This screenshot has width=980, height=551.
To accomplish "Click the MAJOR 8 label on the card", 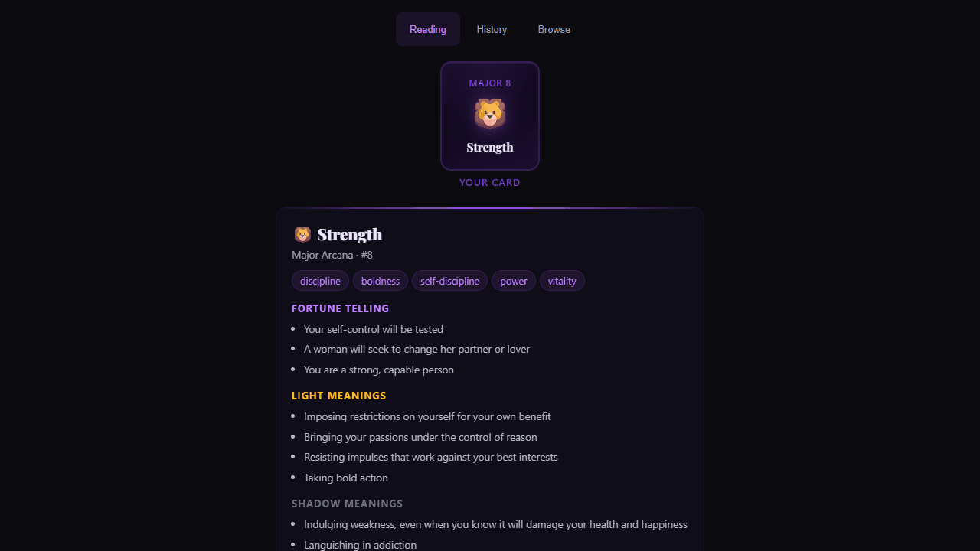I will coord(490,83).
